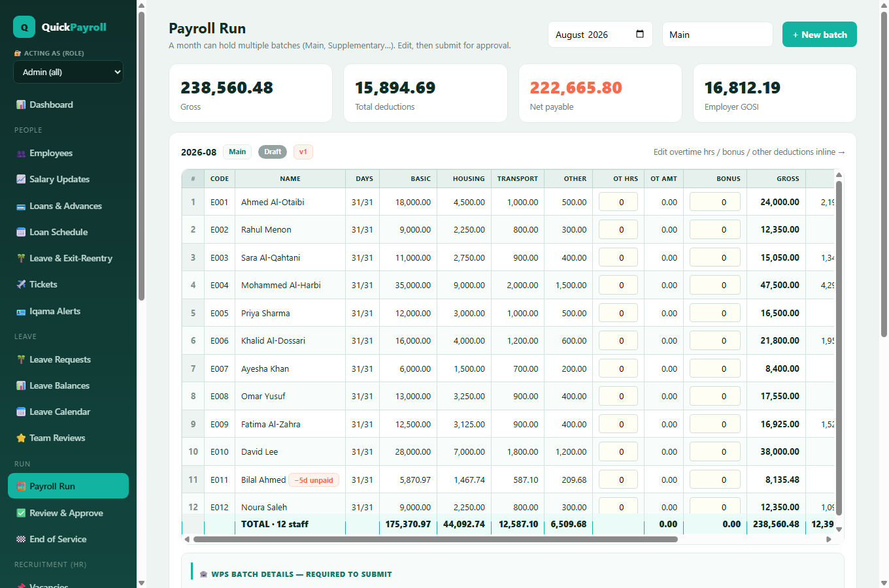This screenshot has height=588, width=889.
Task: Click the Leave & Exit-Reentry palm icon
Action: 21,258
